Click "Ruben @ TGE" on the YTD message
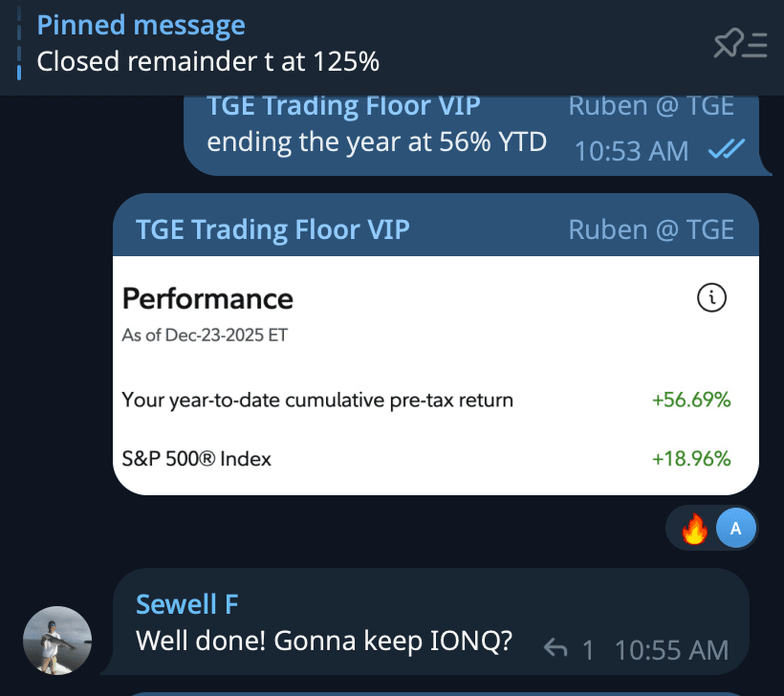Image resolution: width=784 pixels, height=696 pixels. point(651,105)
